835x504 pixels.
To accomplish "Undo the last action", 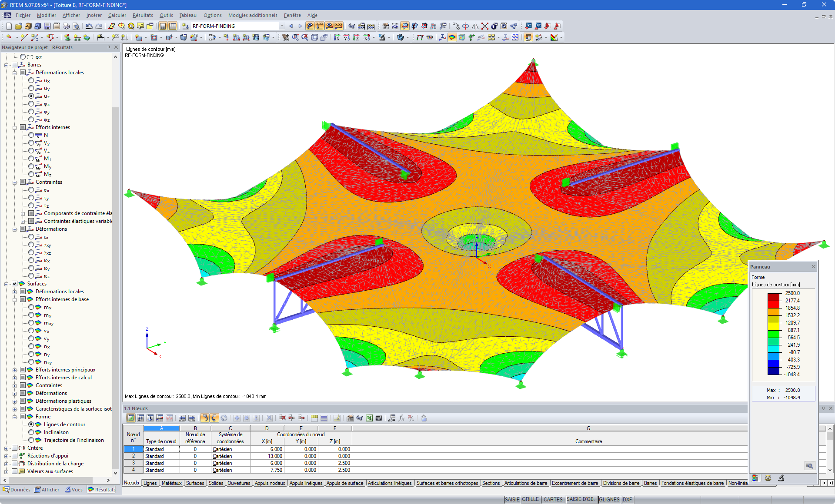I will [89, 26].
